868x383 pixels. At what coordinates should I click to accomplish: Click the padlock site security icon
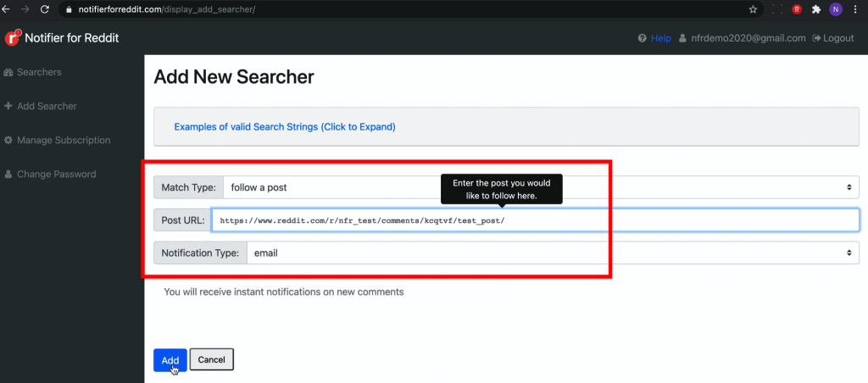[x=69, y=9]
